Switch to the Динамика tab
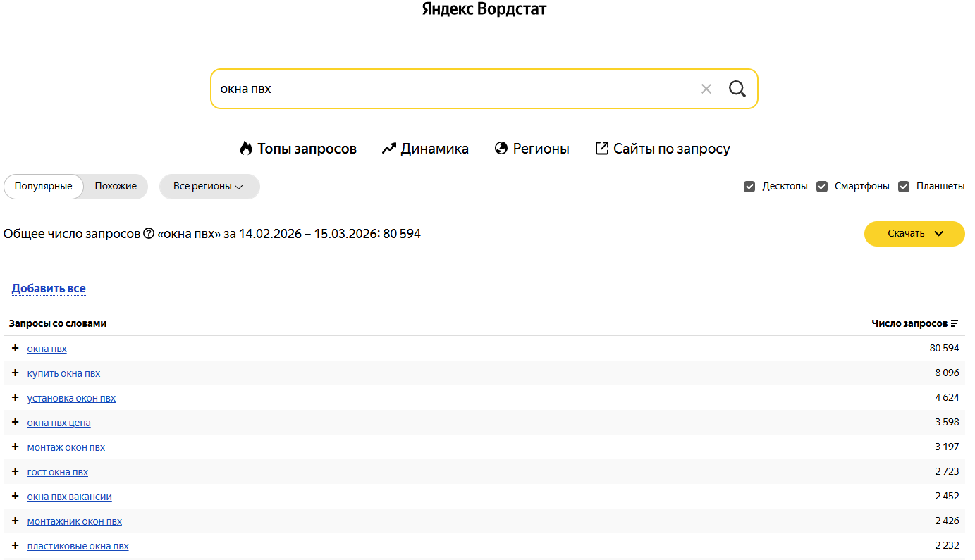 [425, 149]
